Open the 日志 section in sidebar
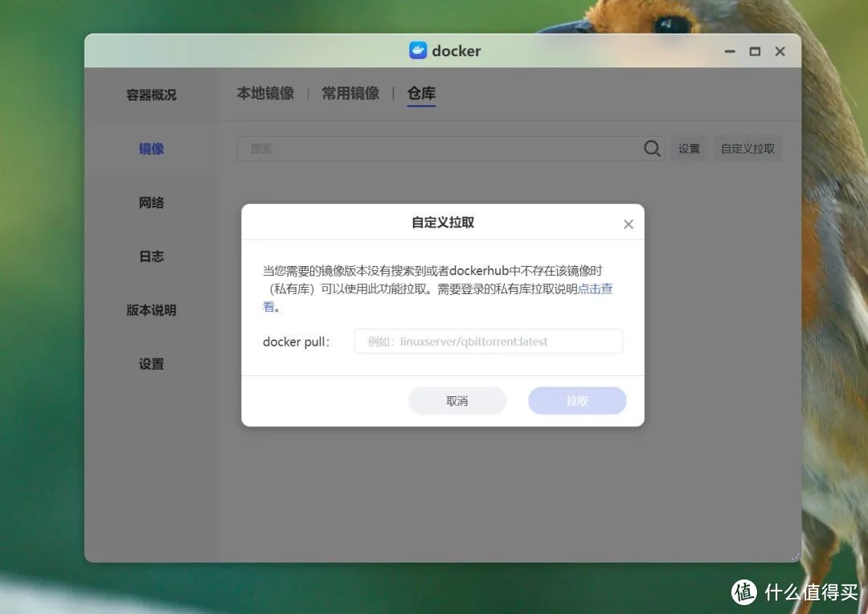868x614 pixels. click(150, 256)
